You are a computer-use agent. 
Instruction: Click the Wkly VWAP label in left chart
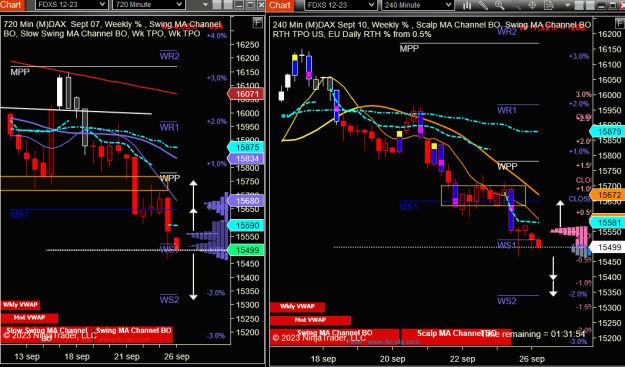(20, 305)
